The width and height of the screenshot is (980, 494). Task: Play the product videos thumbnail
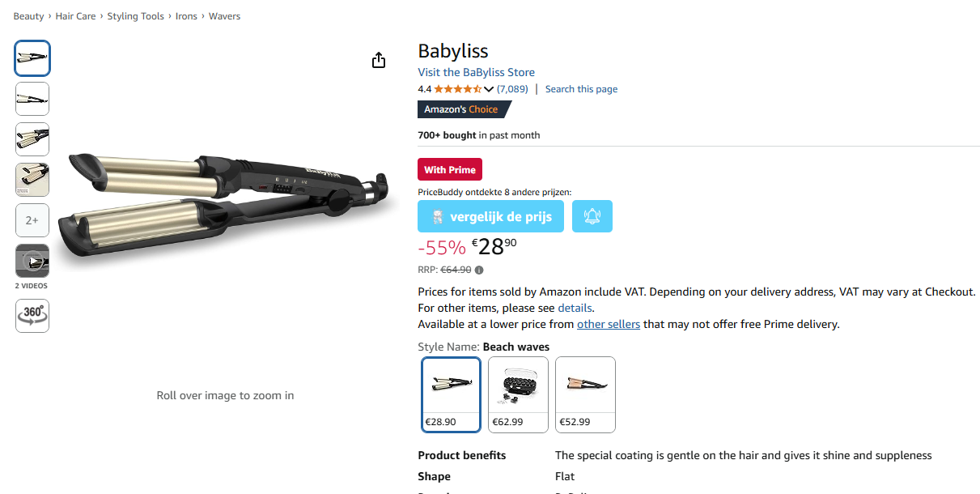click(x=32, y=261)
